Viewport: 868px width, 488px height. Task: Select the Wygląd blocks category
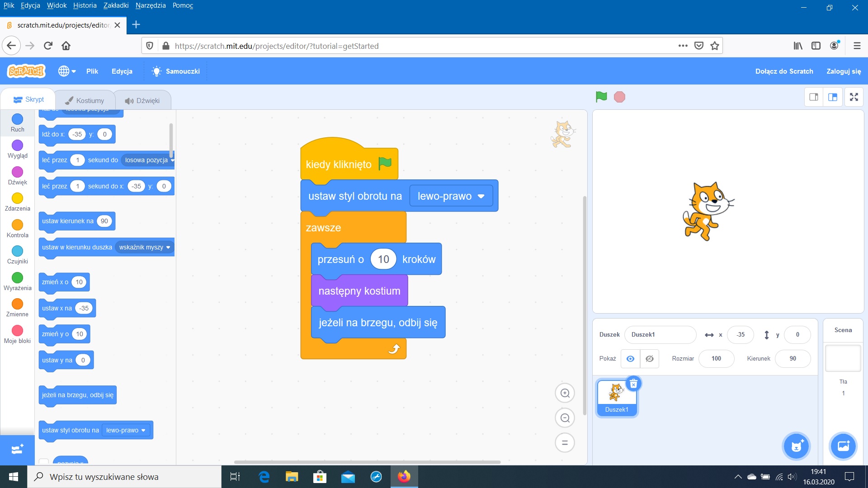click(x=17, y=149)
